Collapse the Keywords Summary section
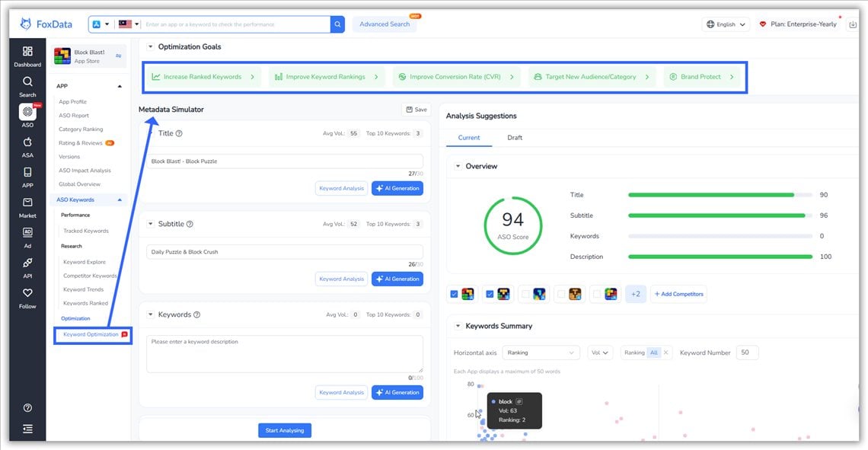This screenshot has width=868, height=450. coord(458,326)
